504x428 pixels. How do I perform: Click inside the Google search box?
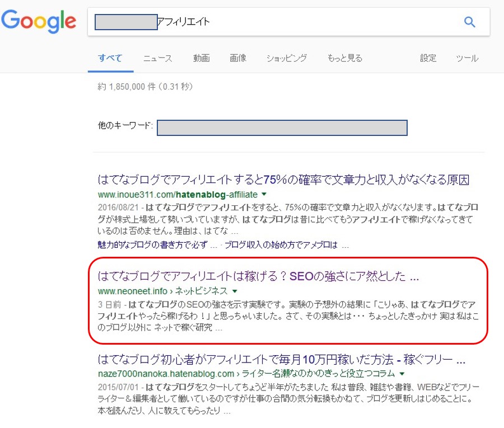tap(288, 22)
